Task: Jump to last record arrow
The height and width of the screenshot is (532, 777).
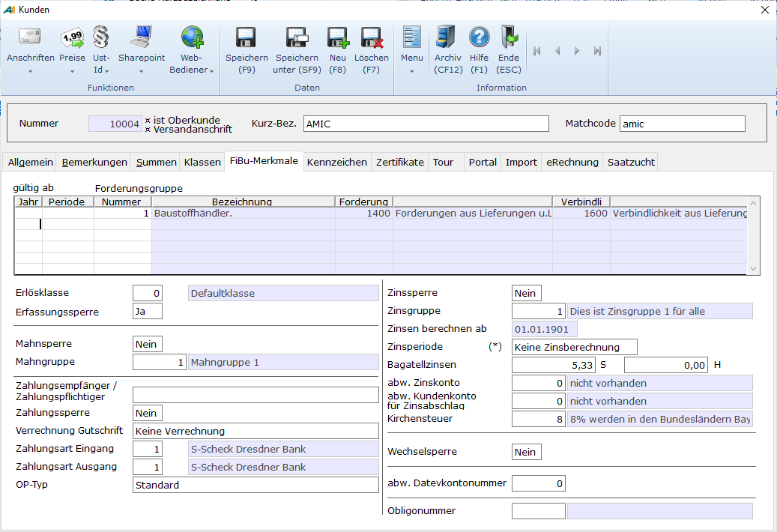Action: [597, 51]
